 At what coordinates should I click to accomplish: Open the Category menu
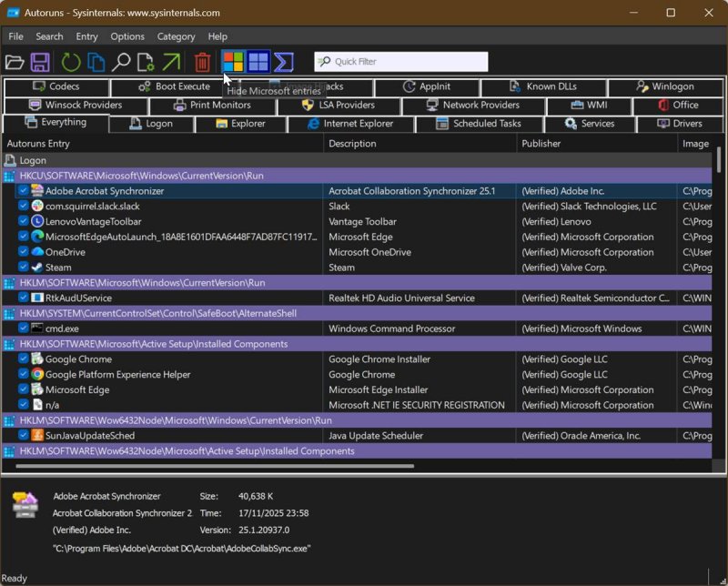tap(176, 36)
